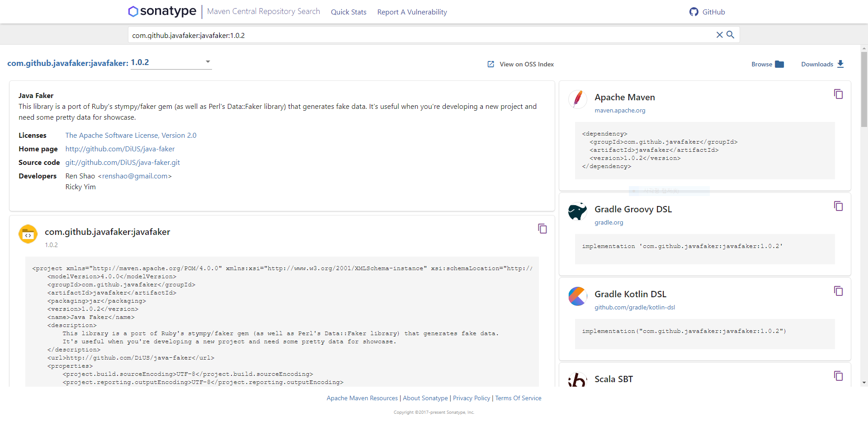Screen dimensions: 868x421
Task: Click the Maven dependency XML code block
Action: tap(705, 150)
